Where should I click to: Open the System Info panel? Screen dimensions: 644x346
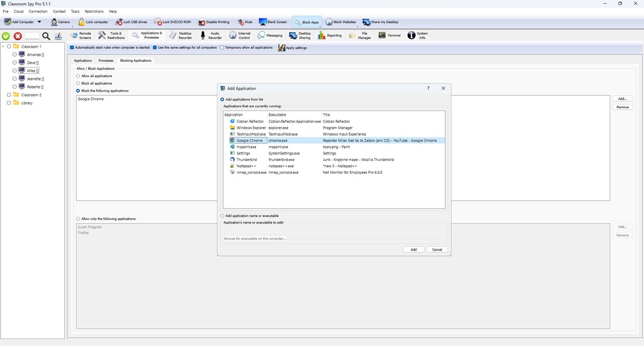point(418,35)
